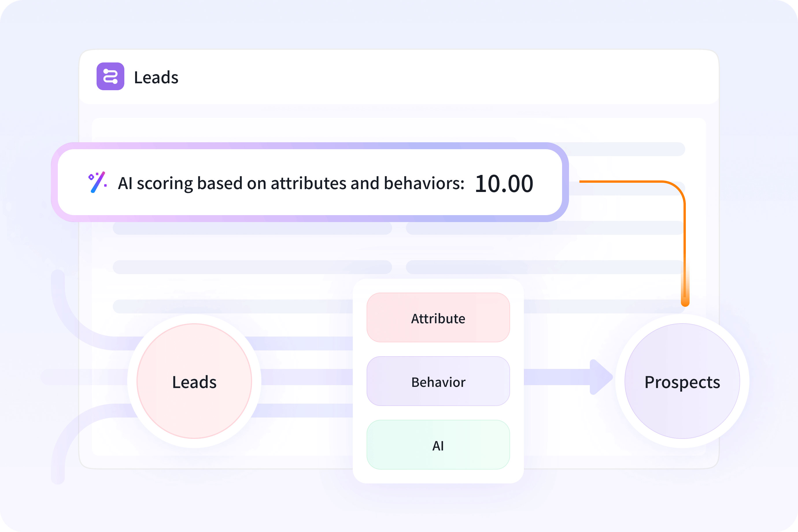Click the rounded orange connector endpoint
This screenshot has width=798, height=532.
tap(685, 302)
